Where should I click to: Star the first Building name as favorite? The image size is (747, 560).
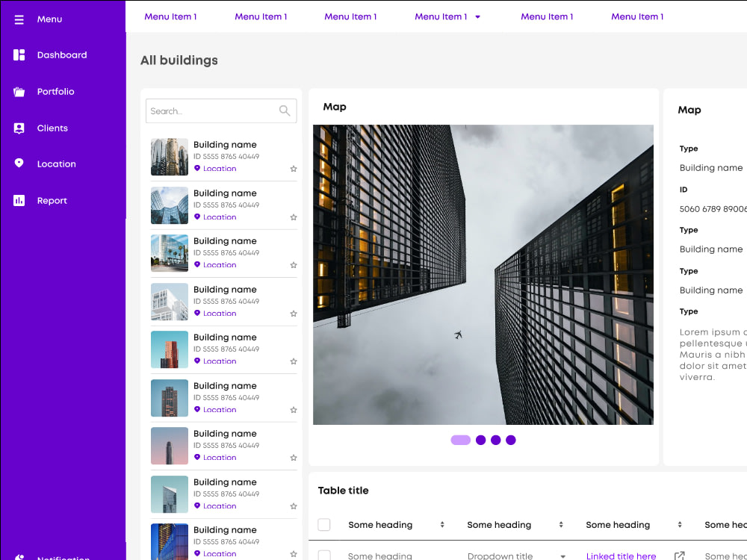click(294, 169)
